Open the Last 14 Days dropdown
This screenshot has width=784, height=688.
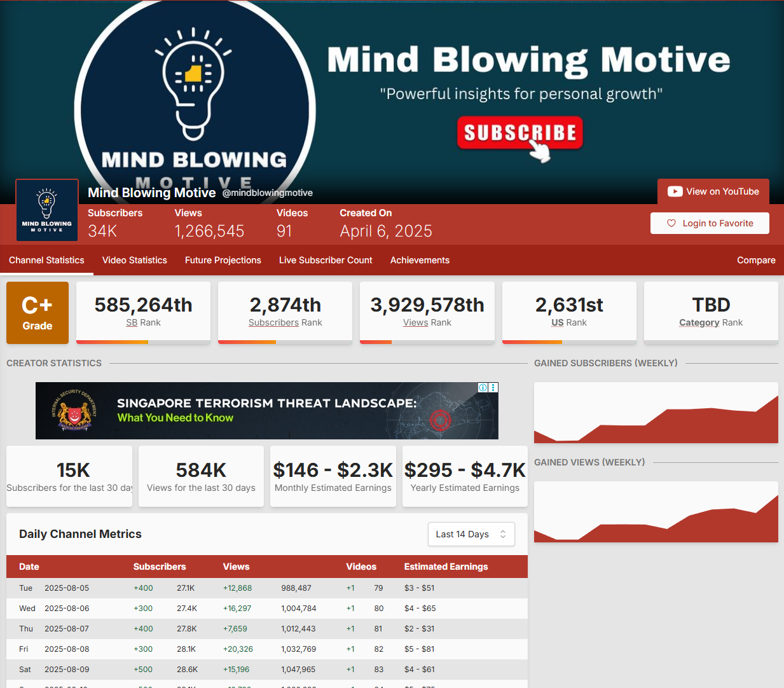pyautogui.click(x=471, y=534)
